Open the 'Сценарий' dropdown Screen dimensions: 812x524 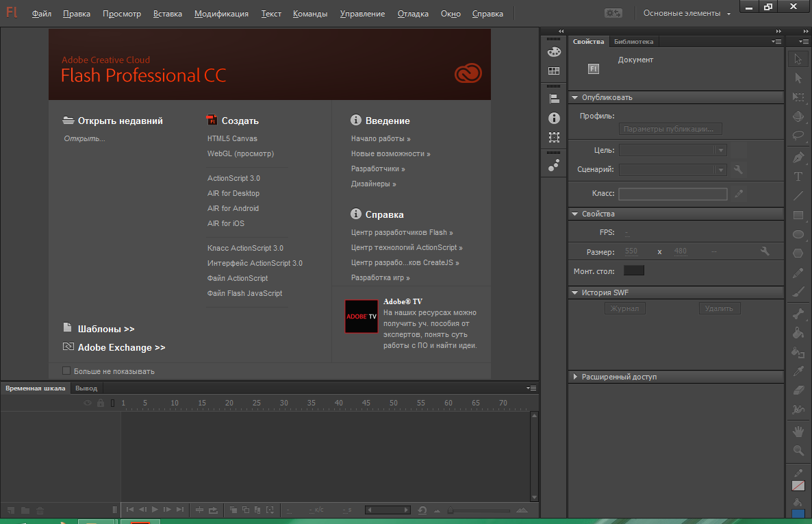tap(673, 169)
